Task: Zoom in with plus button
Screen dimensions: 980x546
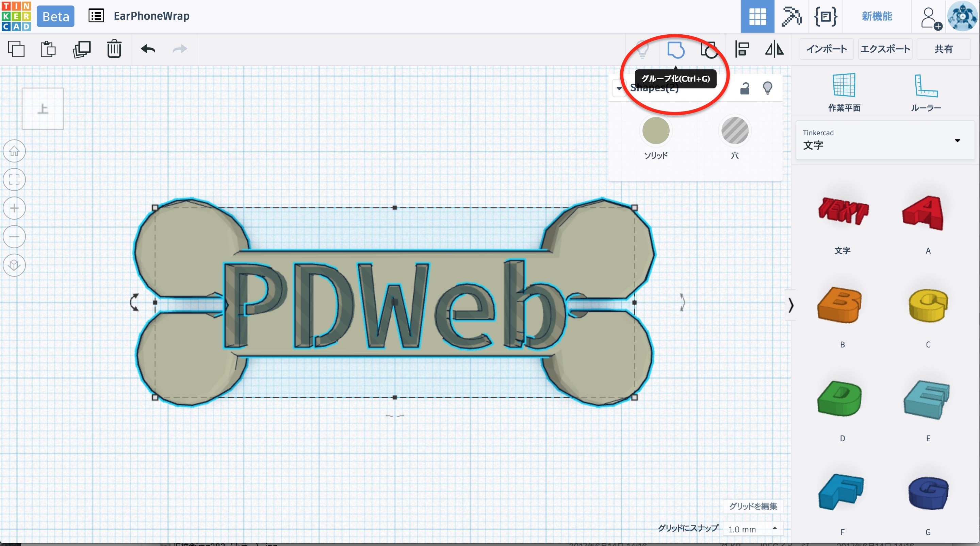Action: (x=14, y=208)
